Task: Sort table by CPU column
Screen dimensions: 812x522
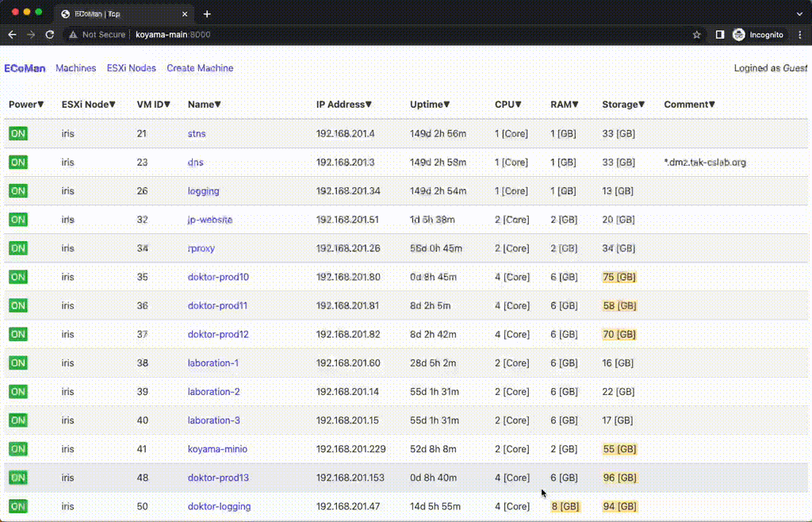Action: click(x=508, y=105)
